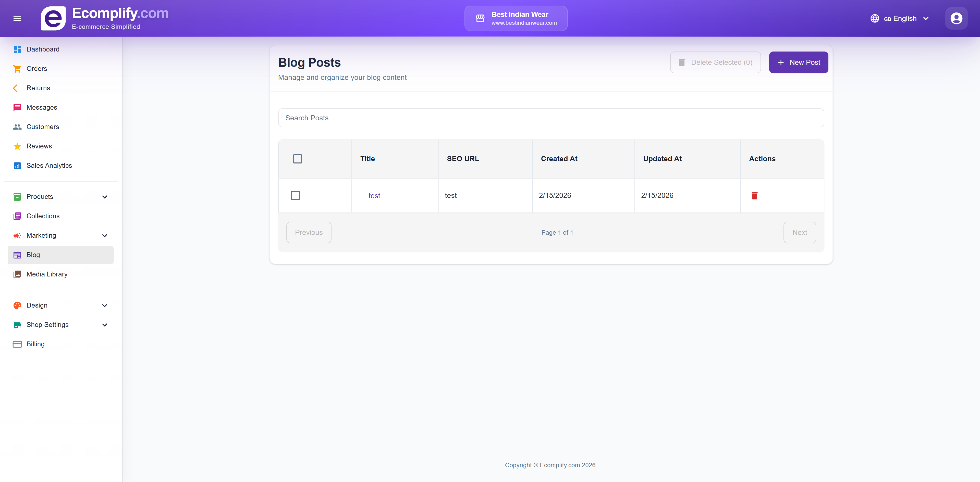Open Orders via the cart icon
This screenshot has width=980, height=482.
tap(17, 69)
